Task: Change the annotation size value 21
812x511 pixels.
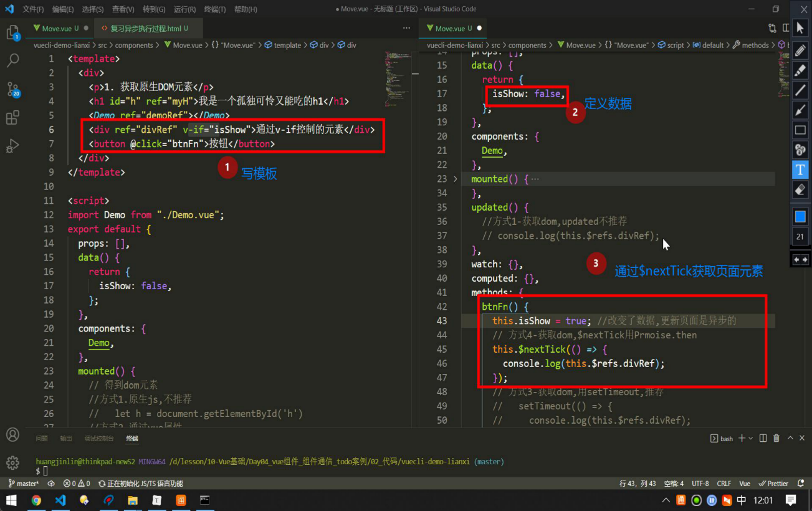Action: coord(801,237)
